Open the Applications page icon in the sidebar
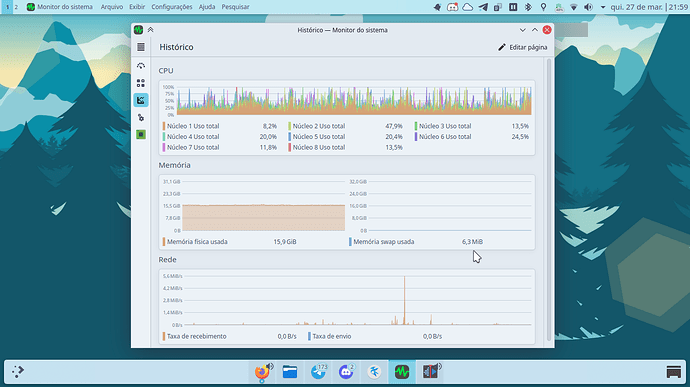Viewport: 690px width, 387px height. point(141,83)
